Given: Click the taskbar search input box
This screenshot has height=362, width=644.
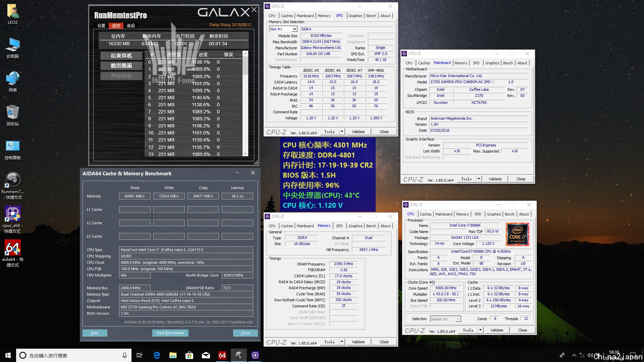Looking at the screenshot, I should pos(74,355).
